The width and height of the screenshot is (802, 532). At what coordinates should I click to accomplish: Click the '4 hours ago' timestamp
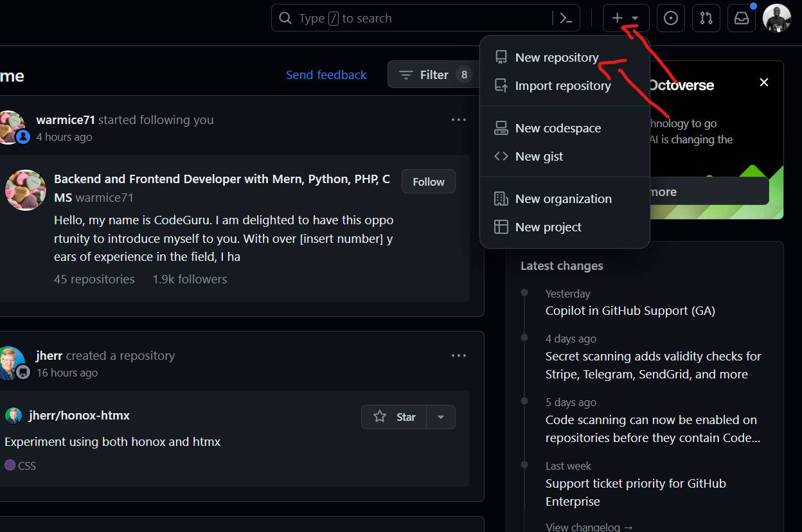64,137
